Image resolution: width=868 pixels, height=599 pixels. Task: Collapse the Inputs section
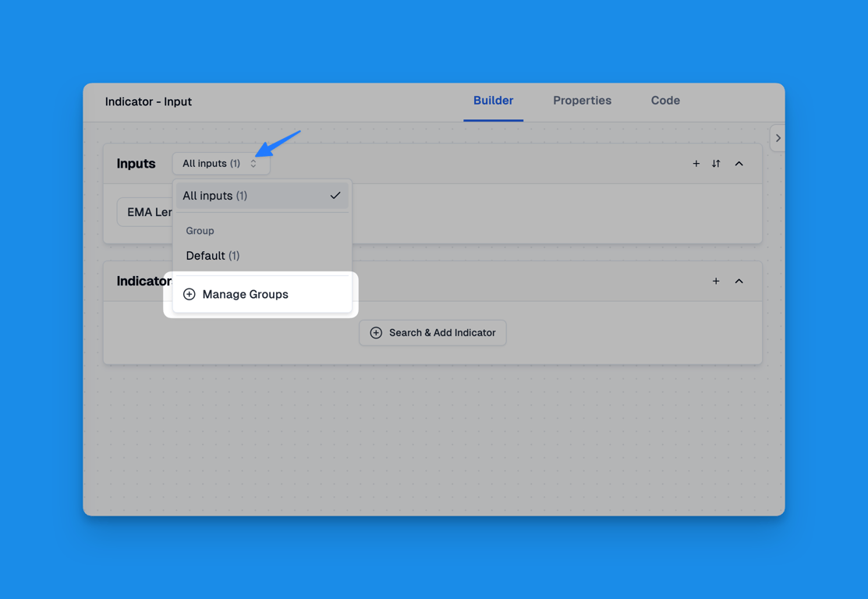coord(739,164)
